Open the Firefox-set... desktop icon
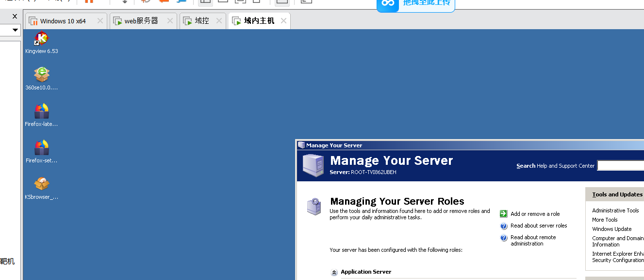 [x=42, y=151]
